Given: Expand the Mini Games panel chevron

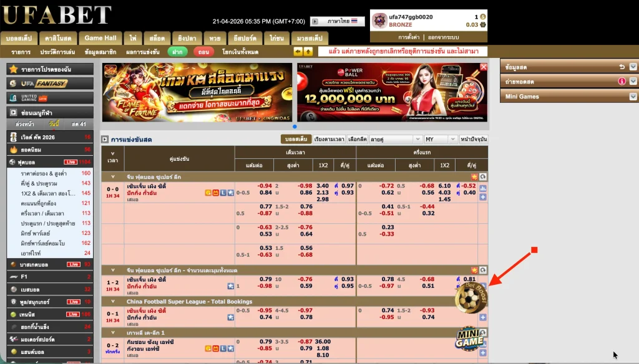Looking at the screenshot, I should point(633,97).
